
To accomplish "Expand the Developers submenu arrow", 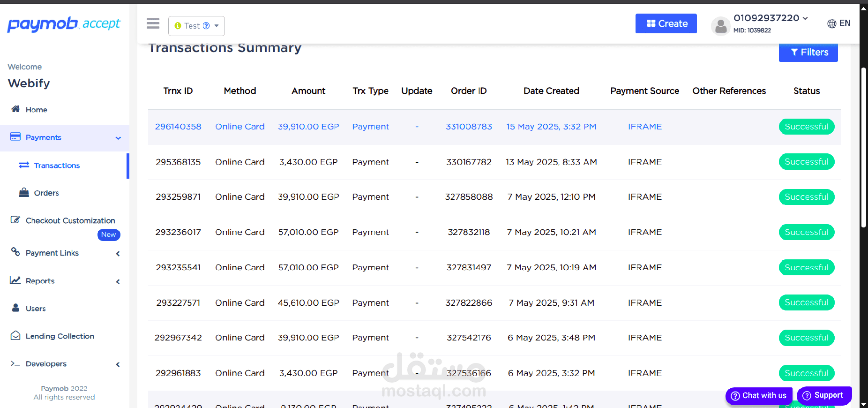I will click(x=118, y=364).
